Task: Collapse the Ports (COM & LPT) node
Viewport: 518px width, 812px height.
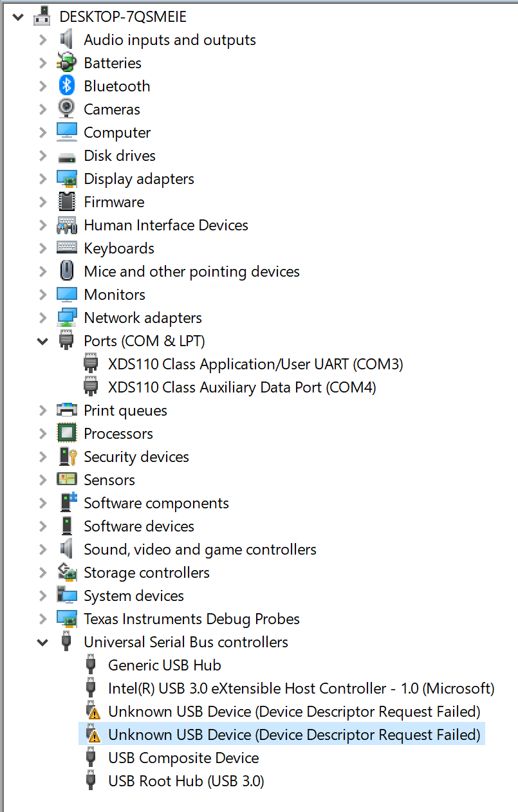Action: point(43,341)
